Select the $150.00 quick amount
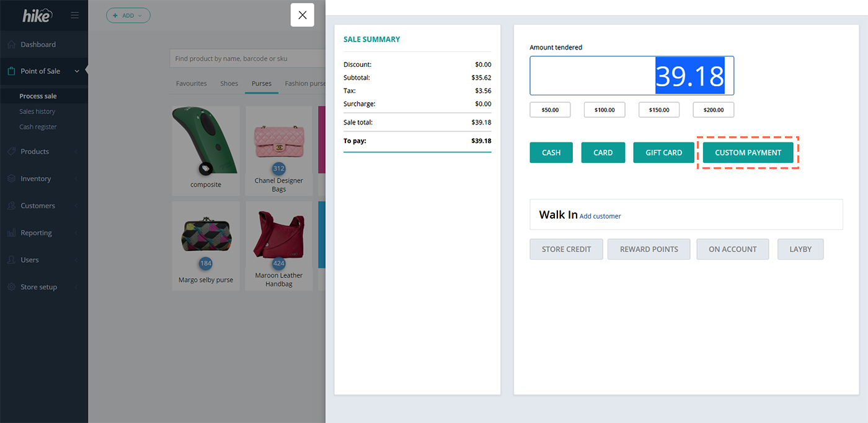Image resolution: width=868 pixels, height=423 pixels. [x=659, y=110]
